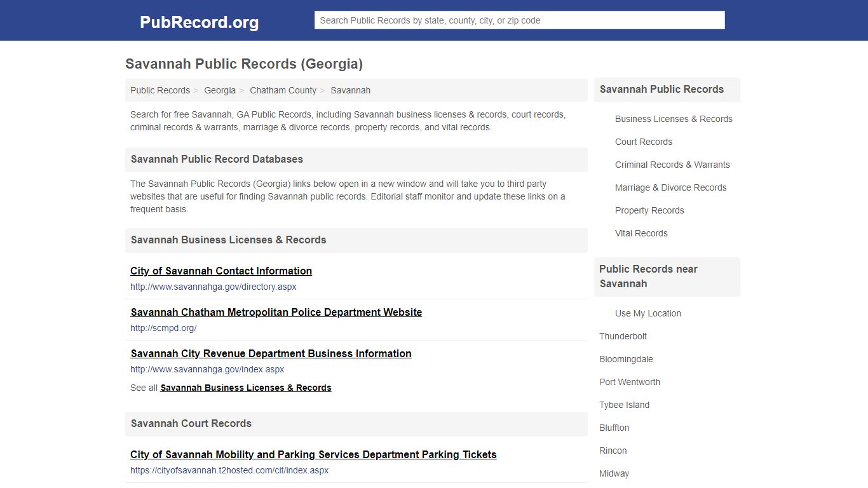This screenshot has height=488, width=868.
Task: Open Bluffton nearby records
Action: [614, 428]
